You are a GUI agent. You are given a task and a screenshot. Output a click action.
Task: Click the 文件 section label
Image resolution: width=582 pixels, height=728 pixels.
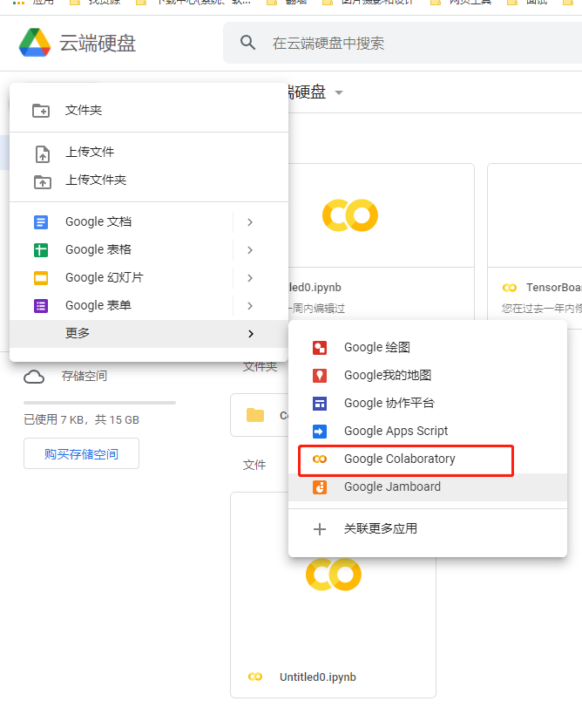[254, 465]
